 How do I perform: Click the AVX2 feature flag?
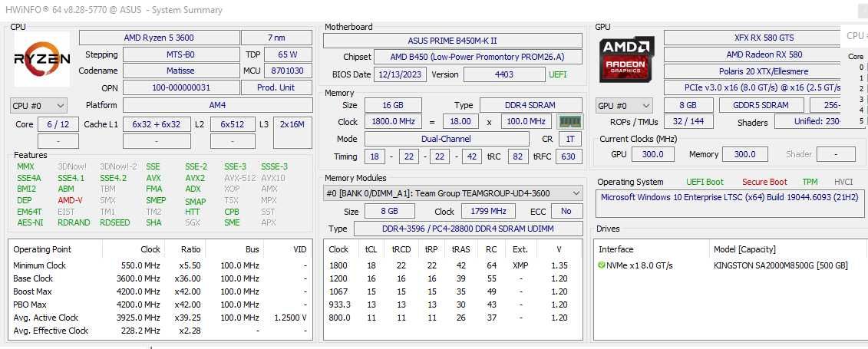pyautogui.click(x=195, y=178)
